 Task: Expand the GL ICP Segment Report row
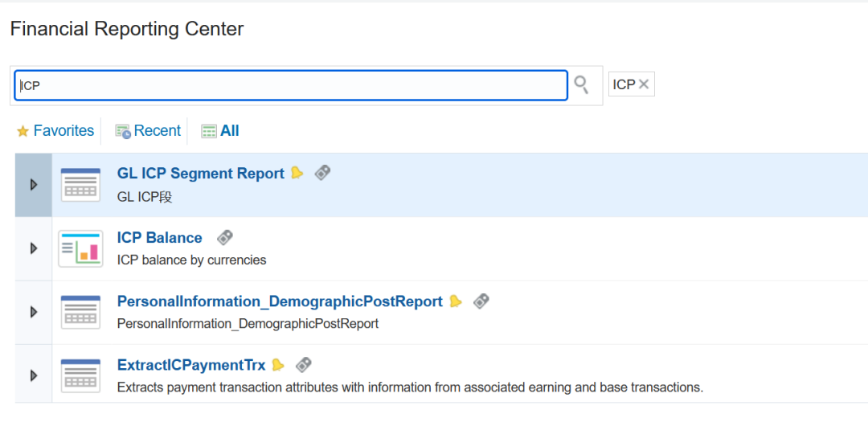pos(33,185)
